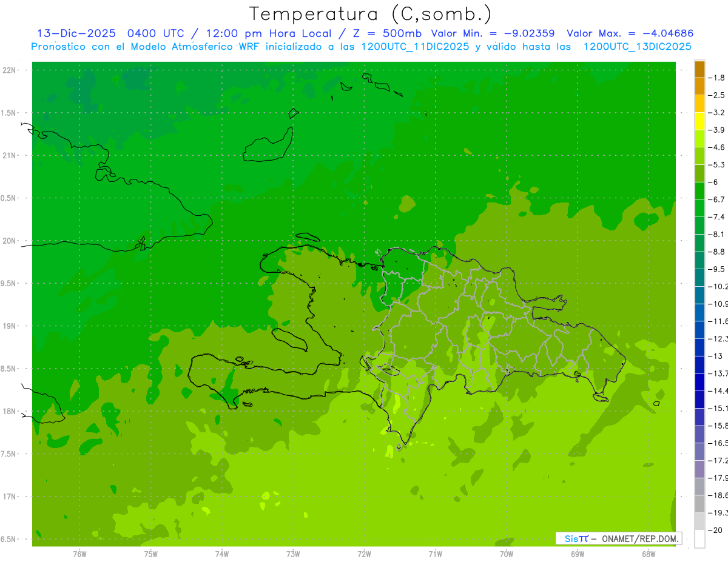This screenshot has width=728, height=562.
Task: Pick the brown-orange swatch above -1.8
Action: [699, 69]
